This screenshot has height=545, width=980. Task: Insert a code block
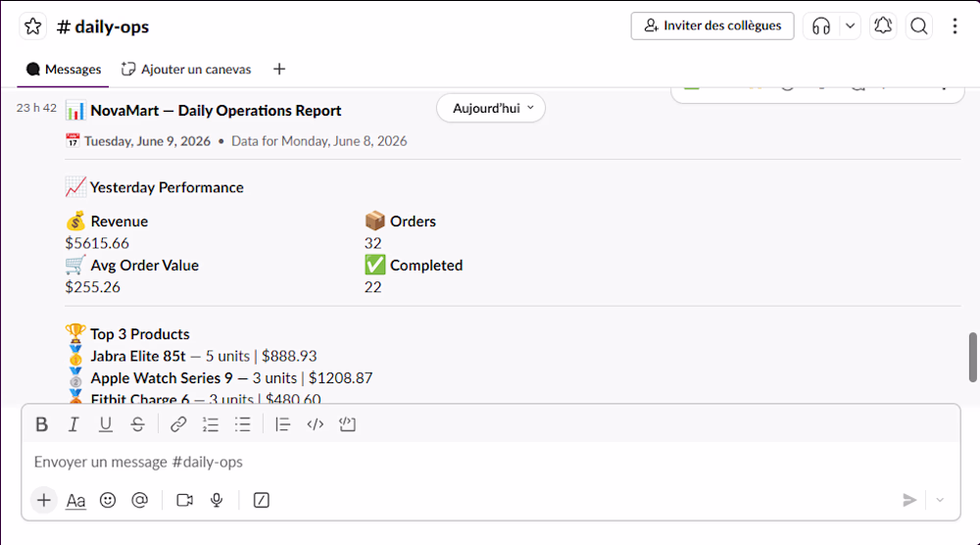pyautogui.click(x=347, y=424)
